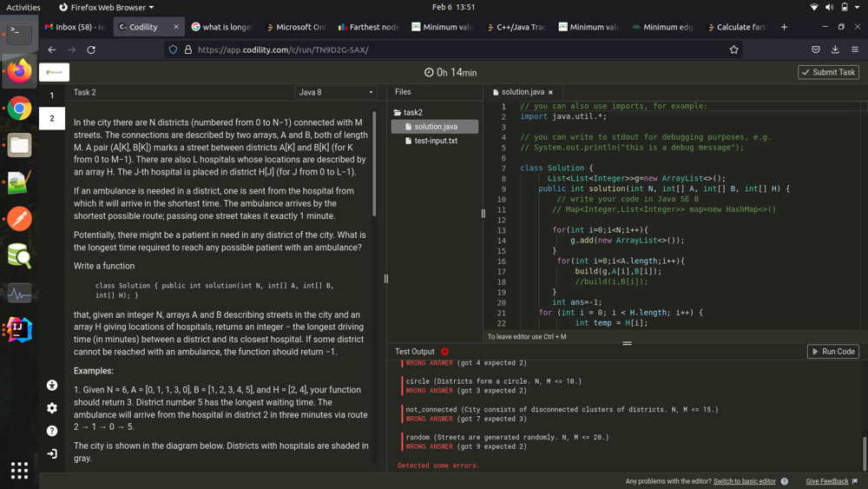
Task: Click the exit icon at sidebar bottom
Action: coord(52,453)
